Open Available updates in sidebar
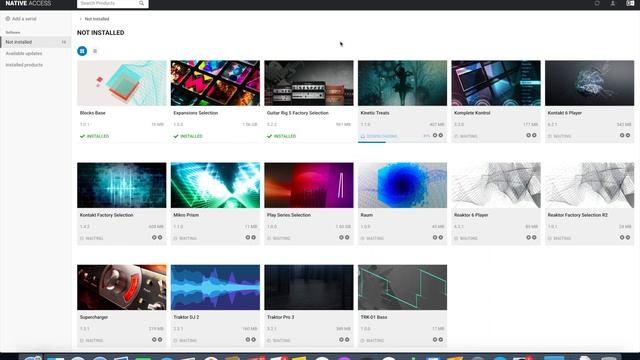The width and height of the screenshot is (640, 360). pyautogui.click(x=24, y=53)
